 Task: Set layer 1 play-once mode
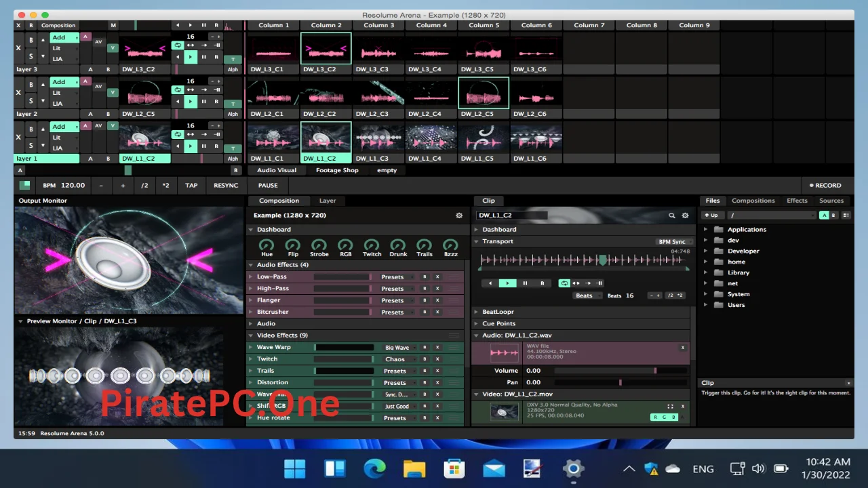point(203,134)
